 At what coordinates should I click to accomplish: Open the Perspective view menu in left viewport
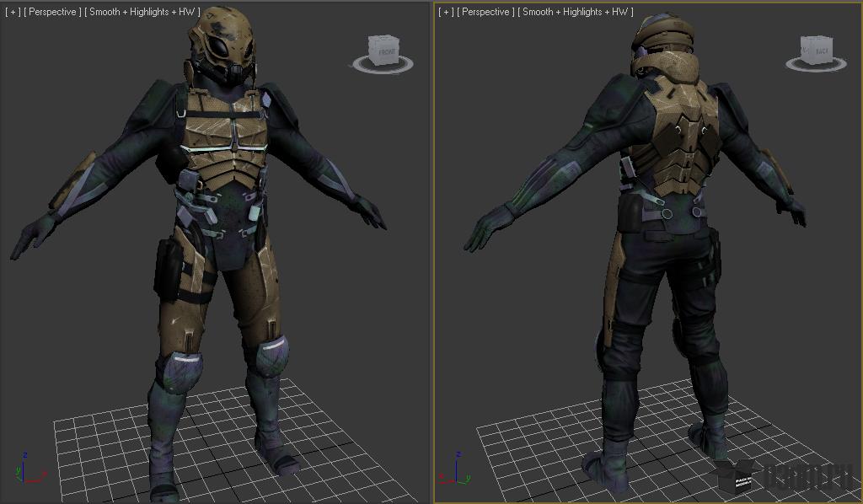(x=52, y=12)
